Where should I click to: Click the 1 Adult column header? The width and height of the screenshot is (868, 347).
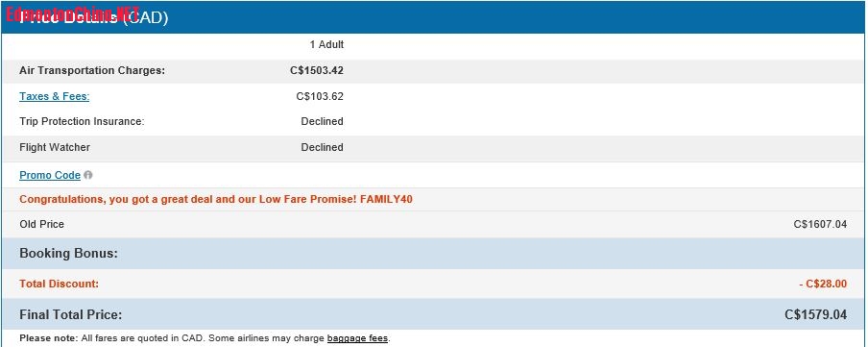pyautogui.click(x=326, y=44)
